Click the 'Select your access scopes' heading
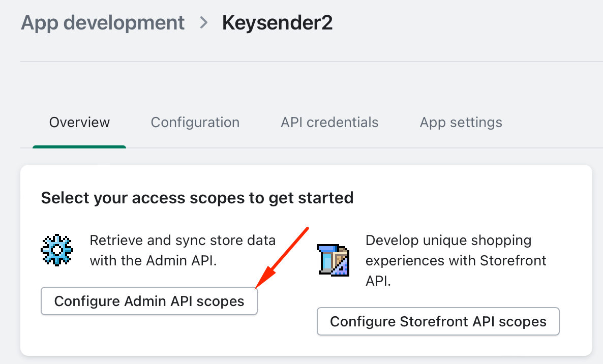The height and width of the screenshot is (364, 603). 197,198
